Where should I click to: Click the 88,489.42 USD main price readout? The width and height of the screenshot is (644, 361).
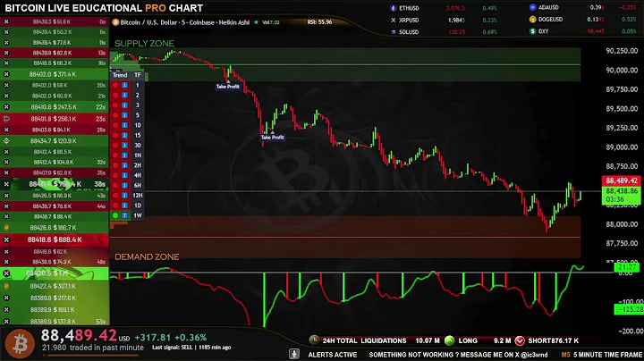86,336
